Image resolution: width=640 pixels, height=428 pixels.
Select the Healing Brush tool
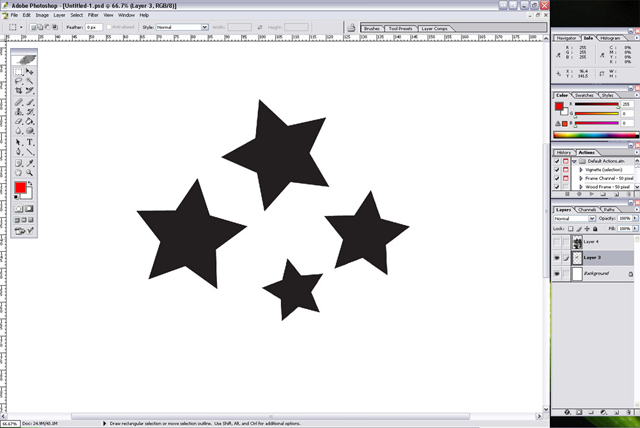[x=18, y=102]
